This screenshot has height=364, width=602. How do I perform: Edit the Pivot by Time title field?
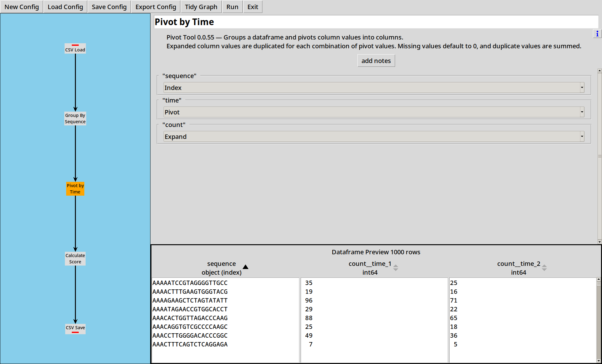376,22
